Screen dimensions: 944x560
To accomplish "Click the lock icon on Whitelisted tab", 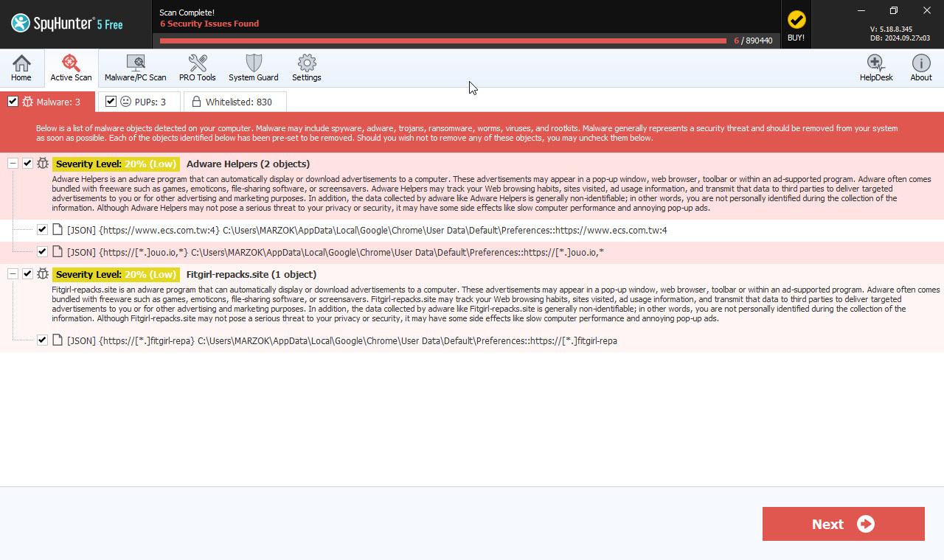I will click(197, 102).
